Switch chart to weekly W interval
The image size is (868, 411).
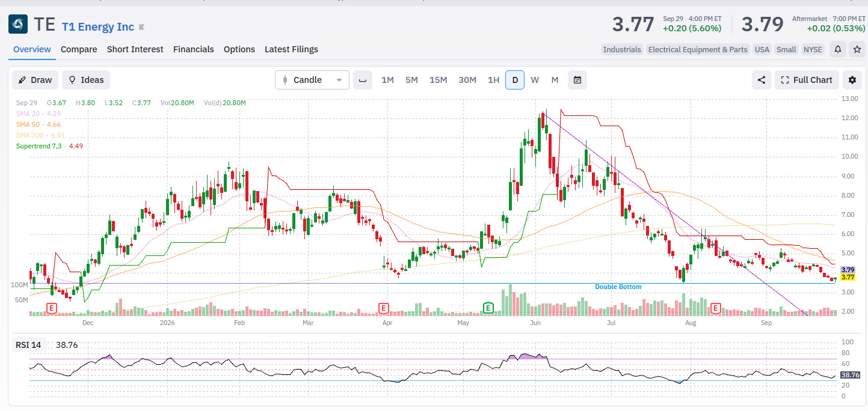click(x=535, y=80)
